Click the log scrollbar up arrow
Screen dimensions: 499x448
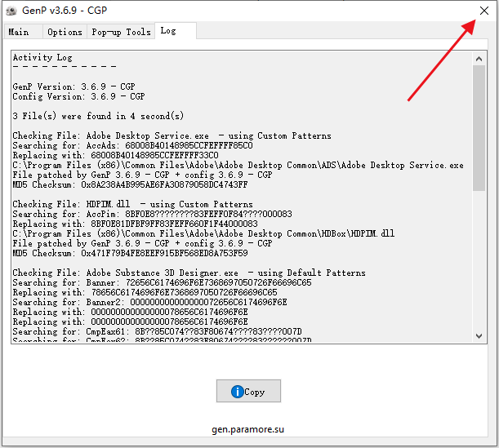480,58
